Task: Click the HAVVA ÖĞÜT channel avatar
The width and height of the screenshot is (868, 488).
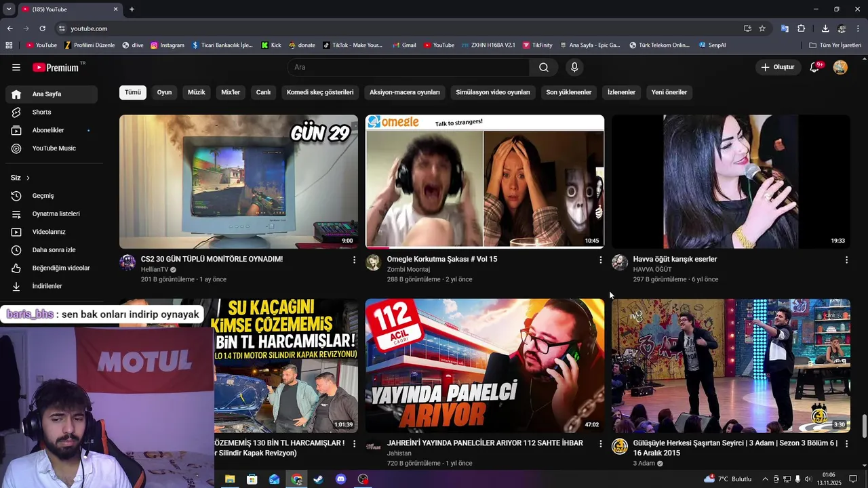Action: coord(620,263)
